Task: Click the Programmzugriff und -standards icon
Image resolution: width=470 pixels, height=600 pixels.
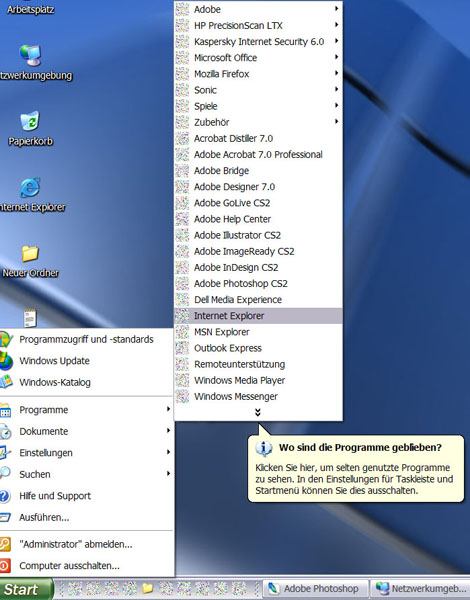Action: [6, 339]
